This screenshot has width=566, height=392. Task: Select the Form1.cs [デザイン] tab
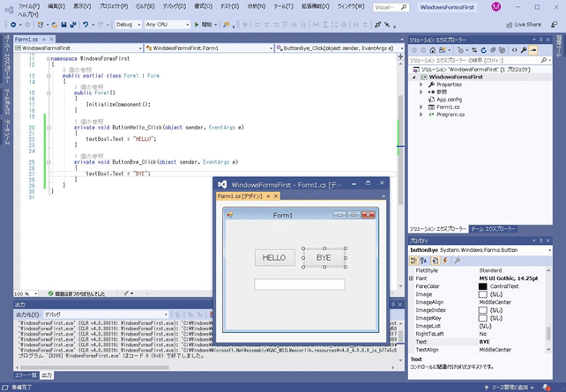(x=240, y=196)
